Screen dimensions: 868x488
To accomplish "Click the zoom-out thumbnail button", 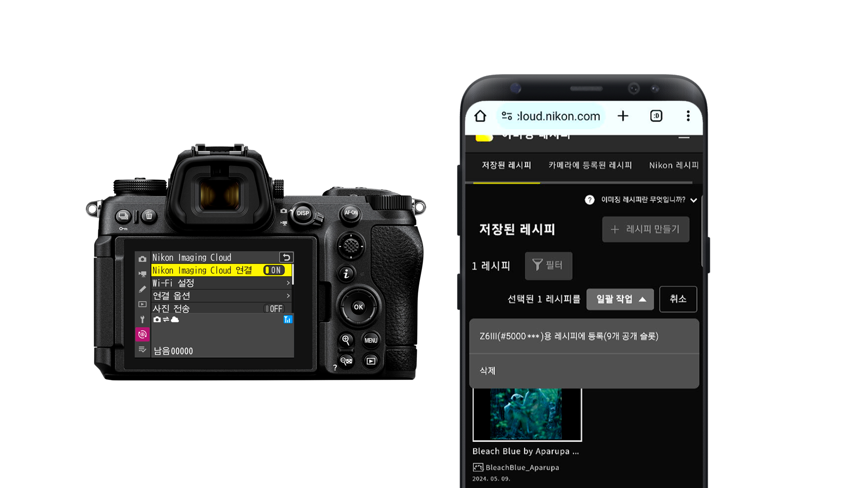I will coord(346,361).
